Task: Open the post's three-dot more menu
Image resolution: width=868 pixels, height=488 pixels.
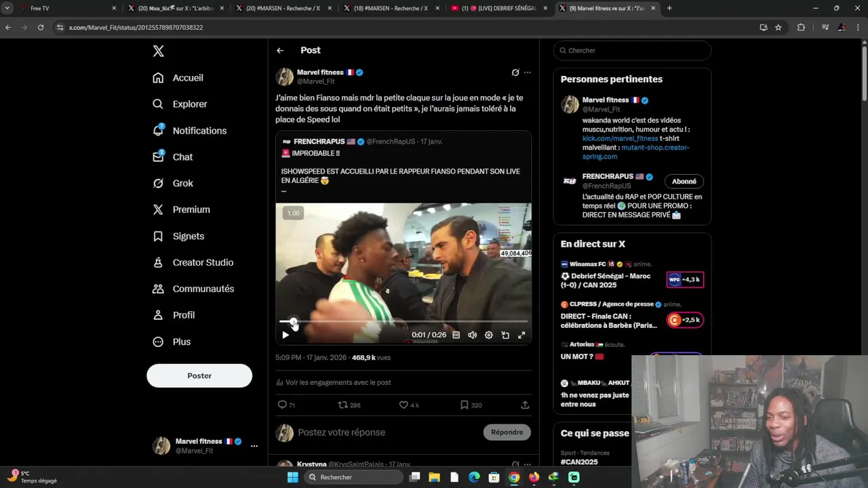Action: coord(528,73)
